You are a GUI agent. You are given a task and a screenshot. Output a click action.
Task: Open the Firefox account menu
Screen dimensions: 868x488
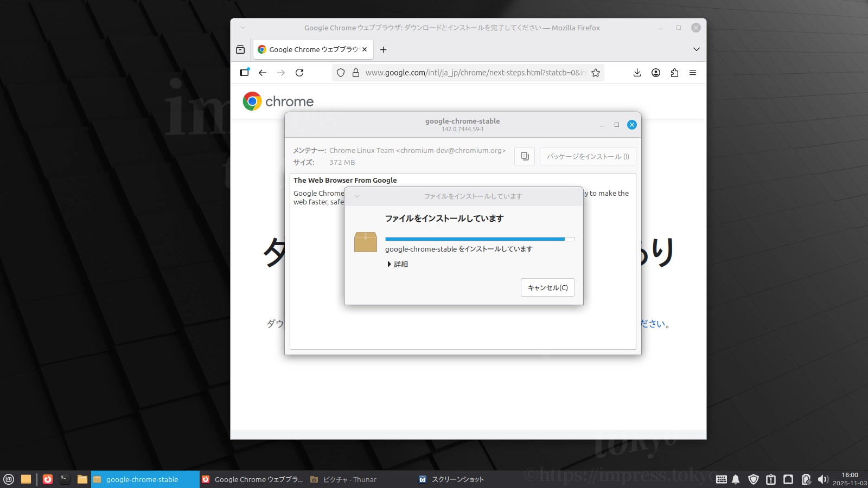[656, 73]
